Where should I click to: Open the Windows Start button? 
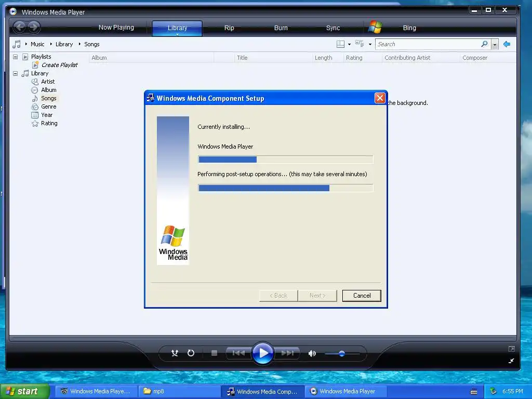[25, 391]
